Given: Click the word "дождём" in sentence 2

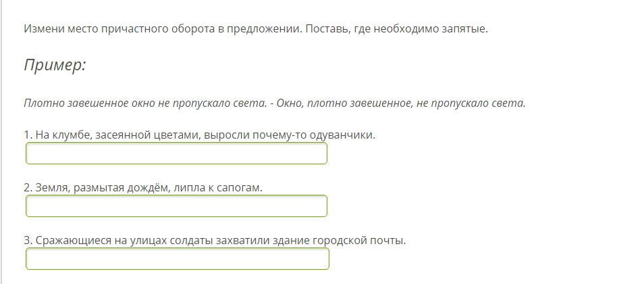Looking at the screenshot, I should (138, 187).
